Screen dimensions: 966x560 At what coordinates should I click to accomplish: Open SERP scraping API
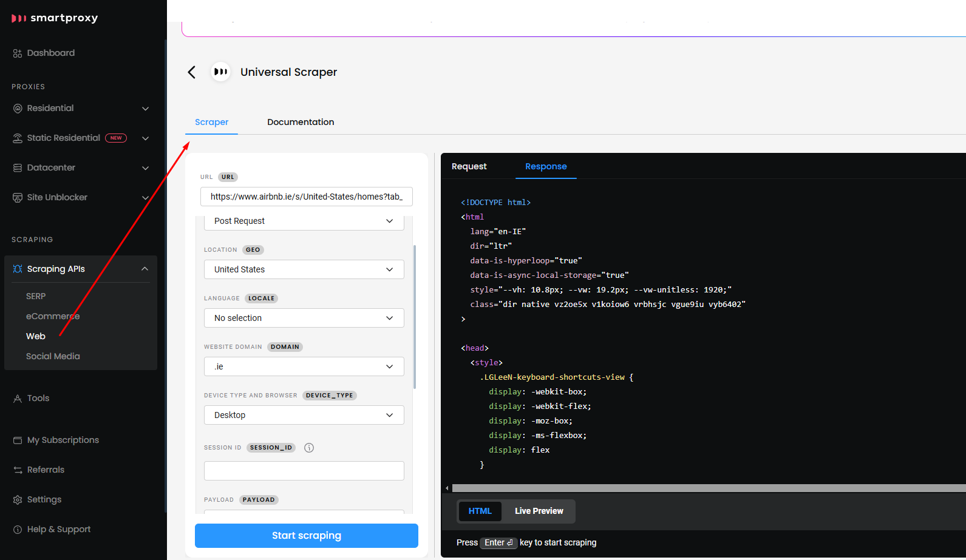click(x=36, y=296)
